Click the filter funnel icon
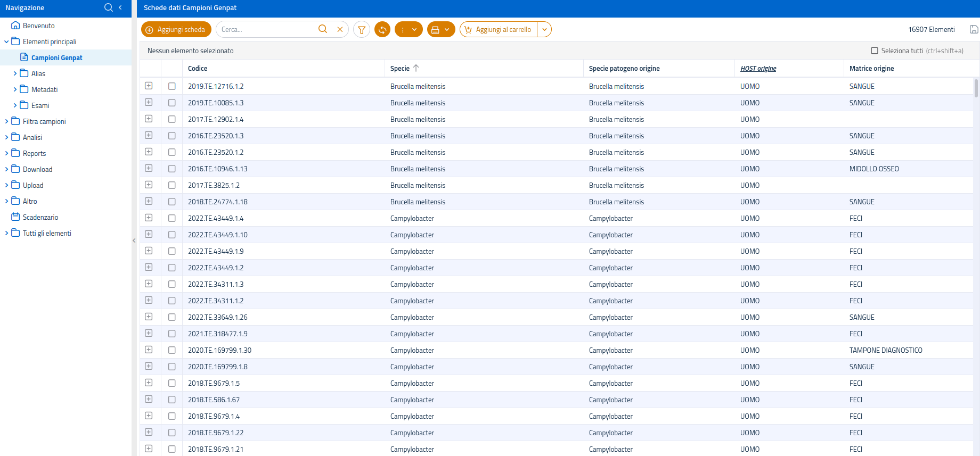Image resolution: width=980 pixels, height=456 pixels. (362, 30)
